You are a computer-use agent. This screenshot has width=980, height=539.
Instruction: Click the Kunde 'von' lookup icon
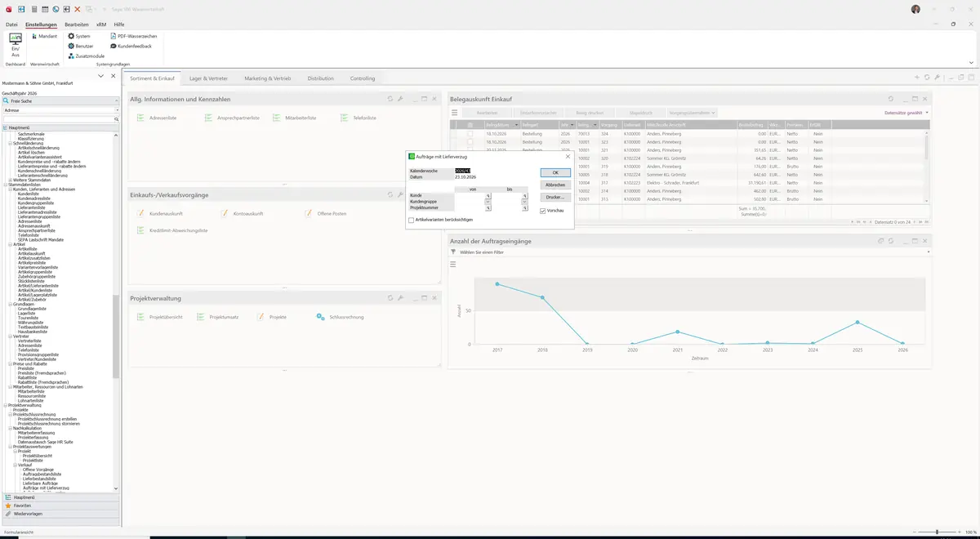pos(488,196)
